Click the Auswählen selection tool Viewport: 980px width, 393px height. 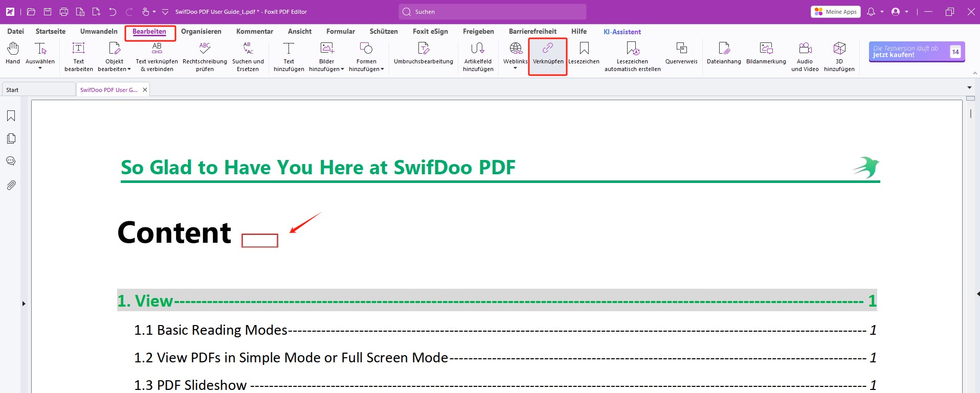click(x=40, y=53)
